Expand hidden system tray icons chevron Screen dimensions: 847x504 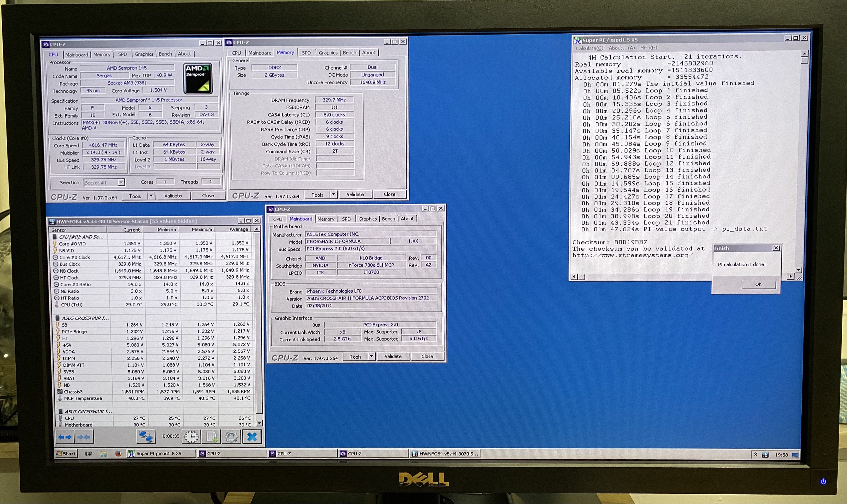click(x=755, y=454)
